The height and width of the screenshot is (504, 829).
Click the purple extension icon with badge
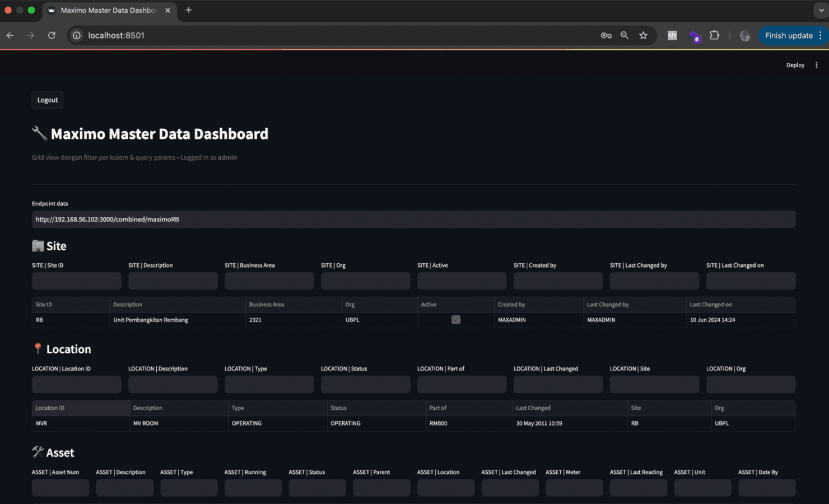point(694,36)
